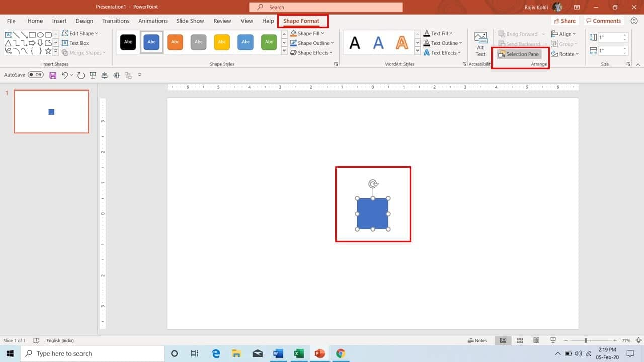The image size is (644, 362).
Task: Select the blue square on the slide
Action: pos(373,214)
